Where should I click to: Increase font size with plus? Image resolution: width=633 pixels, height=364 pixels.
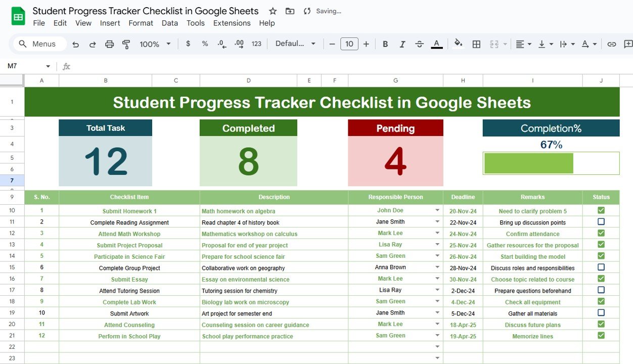[366, 44]
